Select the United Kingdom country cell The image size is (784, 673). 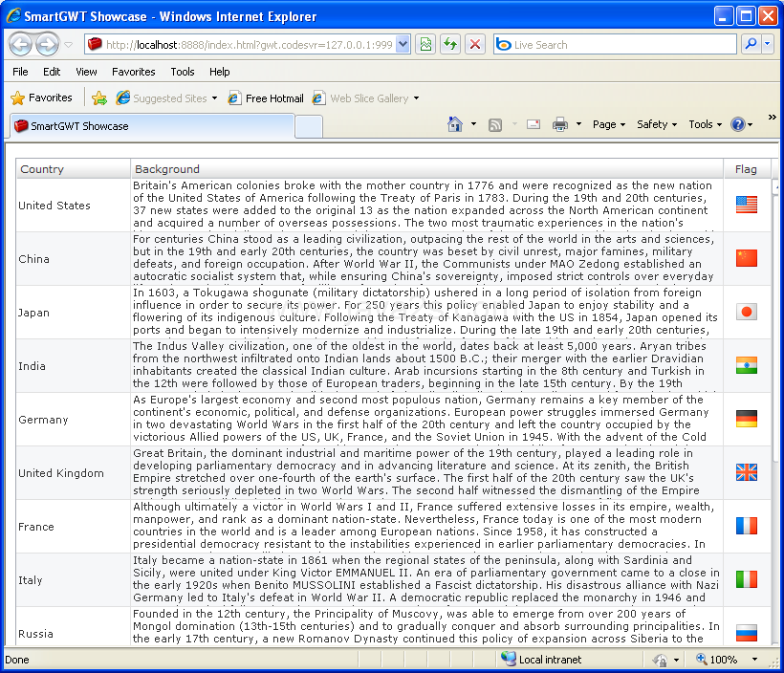(x=73, y=473)
